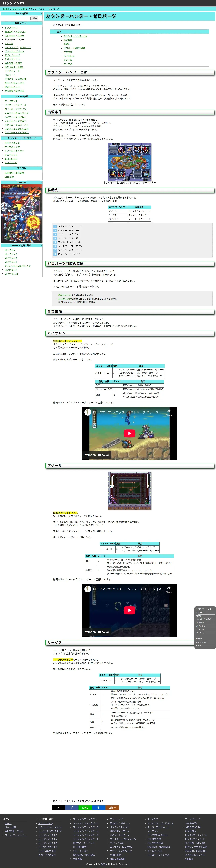
Task: Open プライバシーポリシー in the footer
Action: pos(16,835)
